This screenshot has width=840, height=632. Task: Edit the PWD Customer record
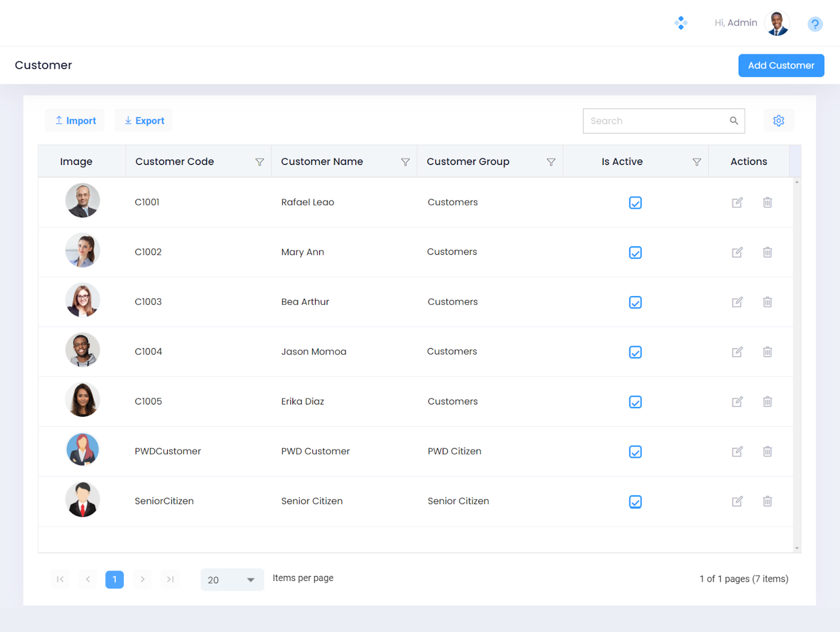[x=737, y=451]
